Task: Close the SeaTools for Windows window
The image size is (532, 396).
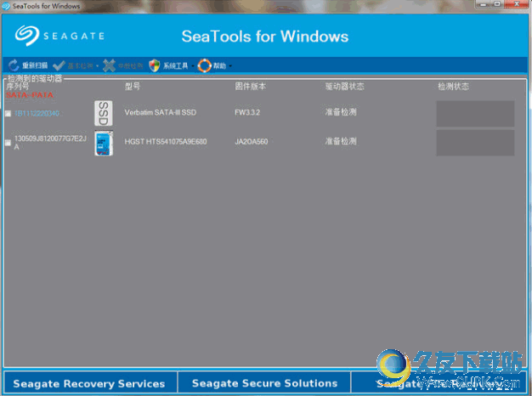Action: click(517, 4)
